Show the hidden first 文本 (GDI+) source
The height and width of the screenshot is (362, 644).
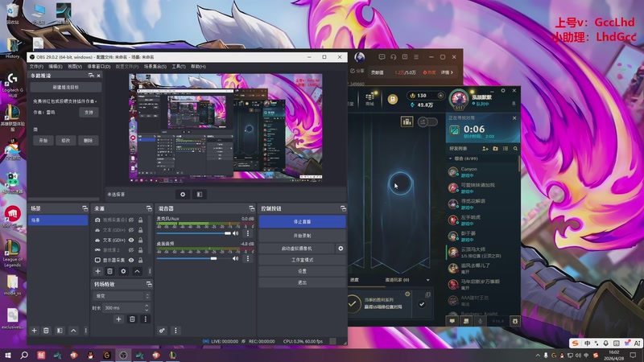coord(131,230)
